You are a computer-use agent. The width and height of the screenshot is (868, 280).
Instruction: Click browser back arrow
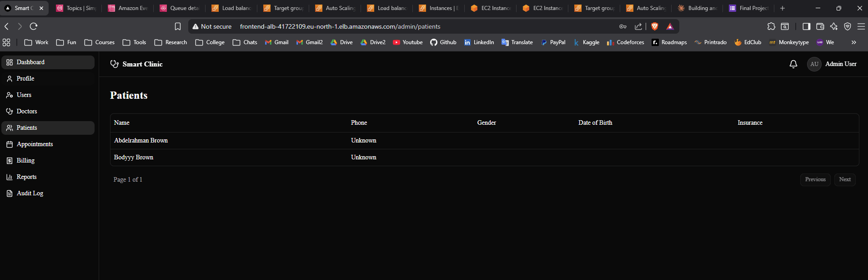[7, 26]
